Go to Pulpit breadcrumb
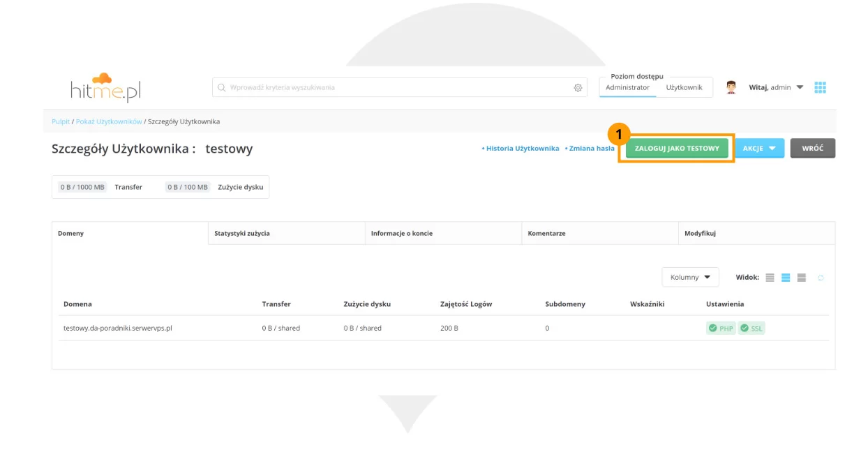 (61, 121)
